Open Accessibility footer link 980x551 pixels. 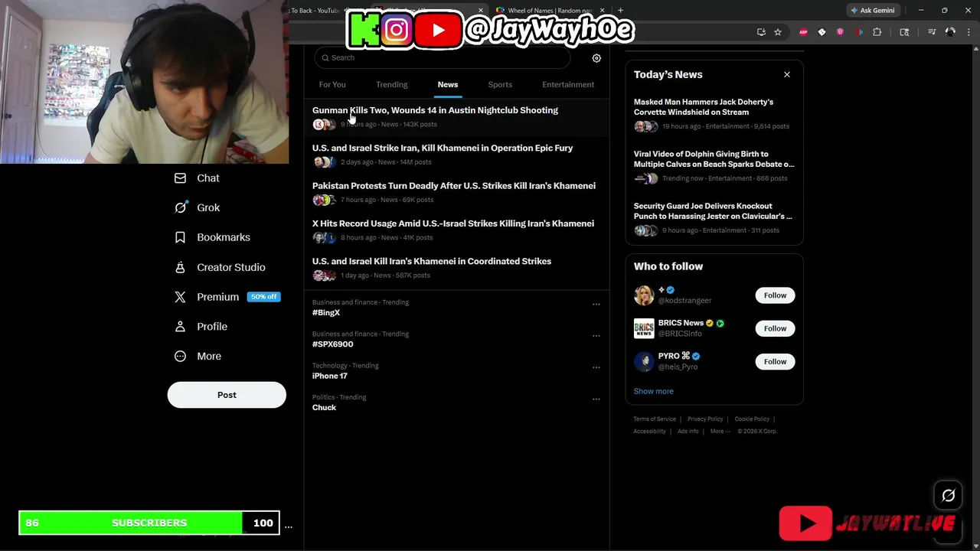[649, 431]
